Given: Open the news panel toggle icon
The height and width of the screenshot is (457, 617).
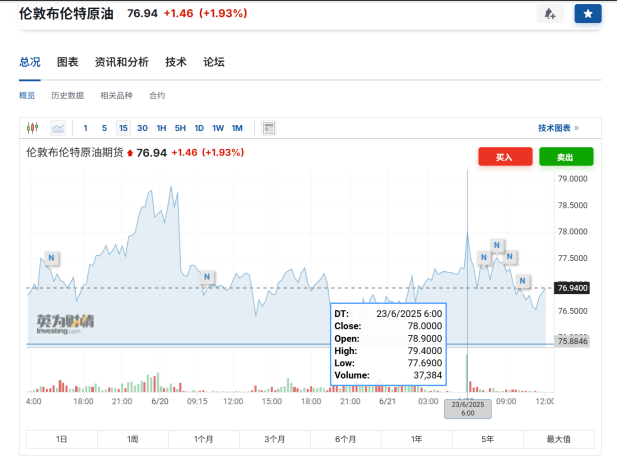Looking at the screenshot, I should [269, 128].
